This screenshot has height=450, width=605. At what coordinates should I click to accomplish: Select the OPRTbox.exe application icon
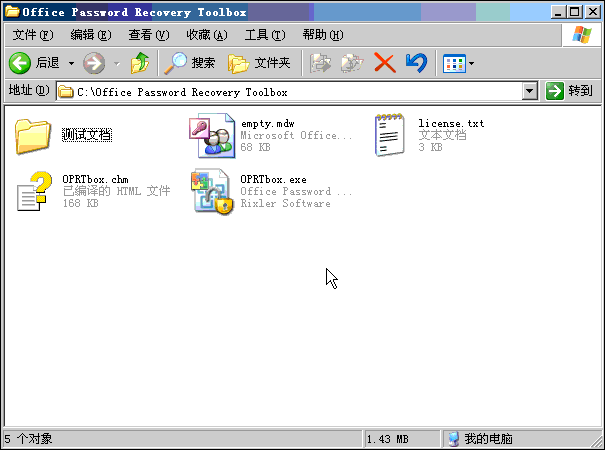tap(212, 192)
